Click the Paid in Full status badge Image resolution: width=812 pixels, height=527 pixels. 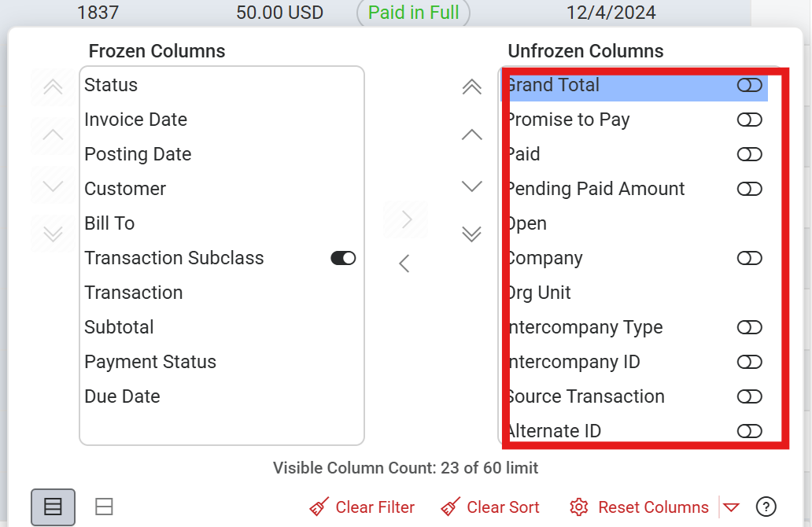tap(414, 13)
